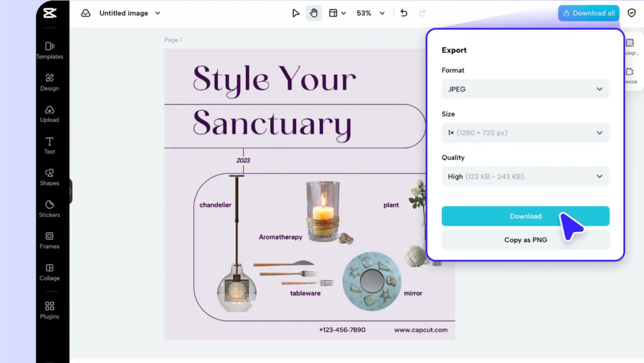
Task: Select the Aromatherapy label on canvas
Action: coord(280,237)
